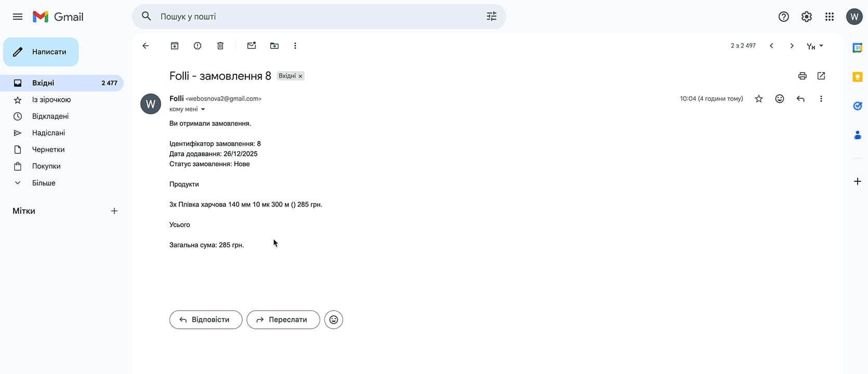Print the Folli order email
The width and height of the screenshot is (868, 374).
[802, 76]
